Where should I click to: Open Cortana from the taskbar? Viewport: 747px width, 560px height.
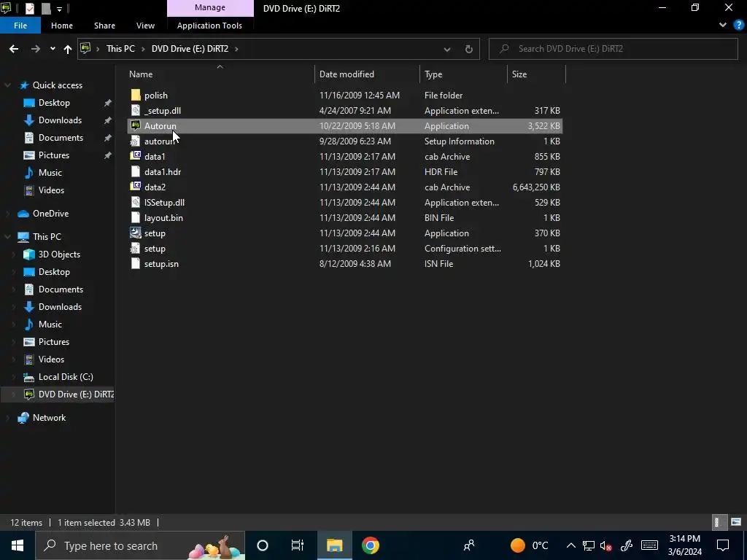pyautogui.click(x=263, y=545)
